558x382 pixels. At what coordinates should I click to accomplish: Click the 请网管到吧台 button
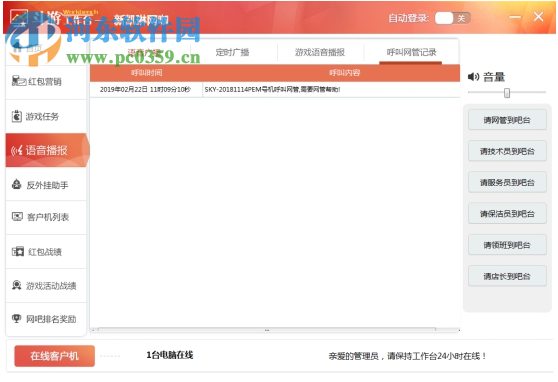[x=507, y=120]
